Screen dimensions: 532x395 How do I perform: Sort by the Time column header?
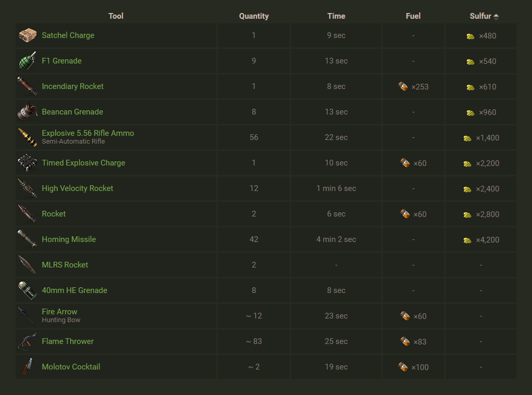(x=336, y=16)
